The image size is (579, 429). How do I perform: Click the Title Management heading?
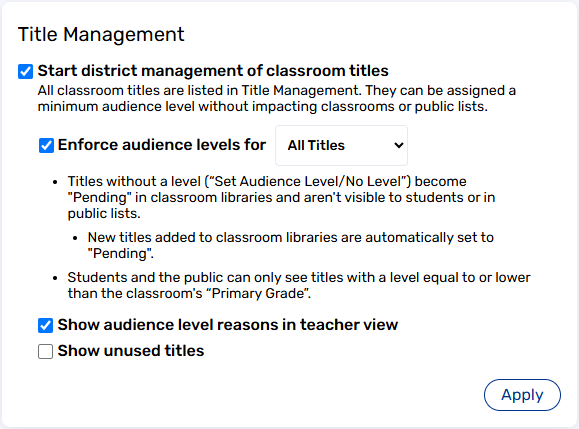(x=101, y=35)
